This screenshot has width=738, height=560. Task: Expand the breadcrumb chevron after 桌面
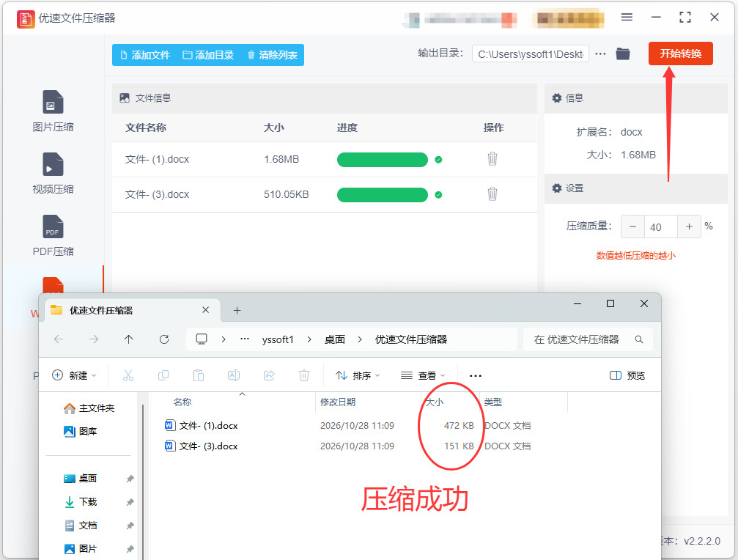tap(360, 339)
